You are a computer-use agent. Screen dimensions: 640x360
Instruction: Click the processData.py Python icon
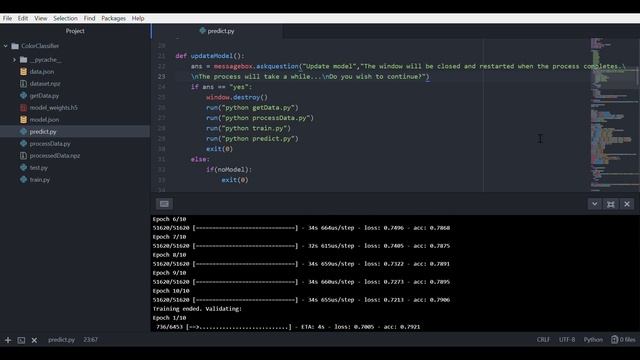click(23, 144)
